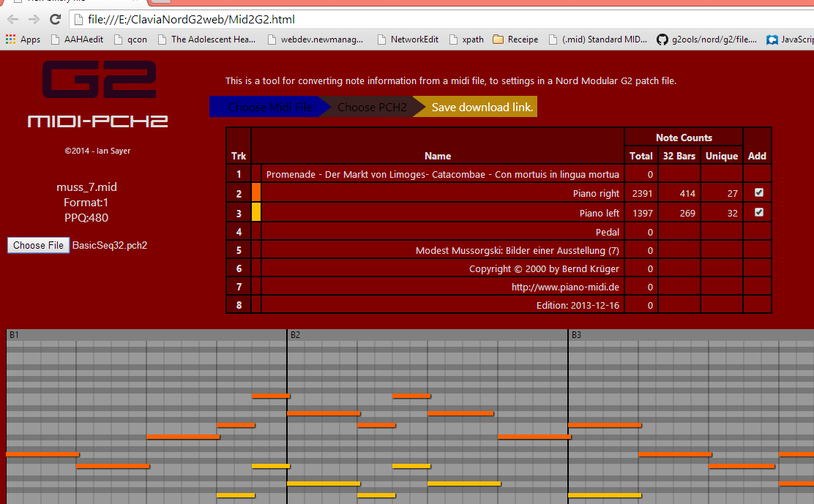Click the orange Piano right color swatch
Image resolution: width=814 pixels, height=504 pixels.
pyautogui.click(x=256, y=193)
